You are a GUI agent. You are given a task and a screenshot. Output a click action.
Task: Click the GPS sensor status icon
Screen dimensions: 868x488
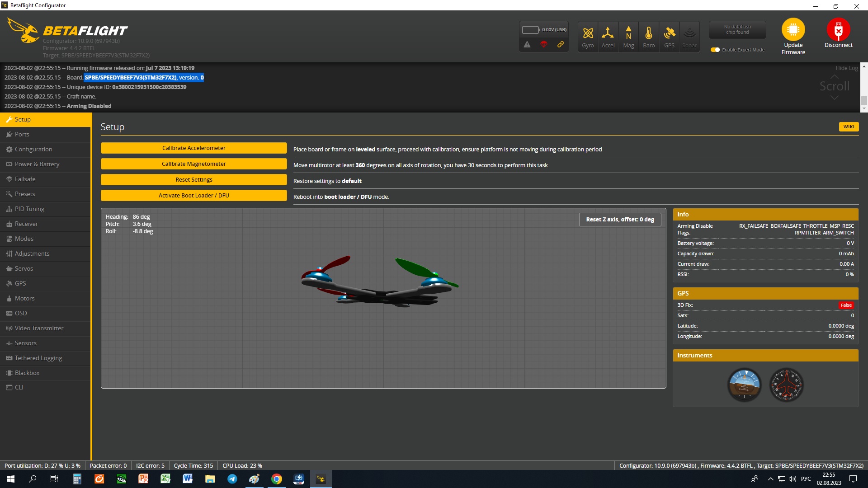(x=669, y=33)
